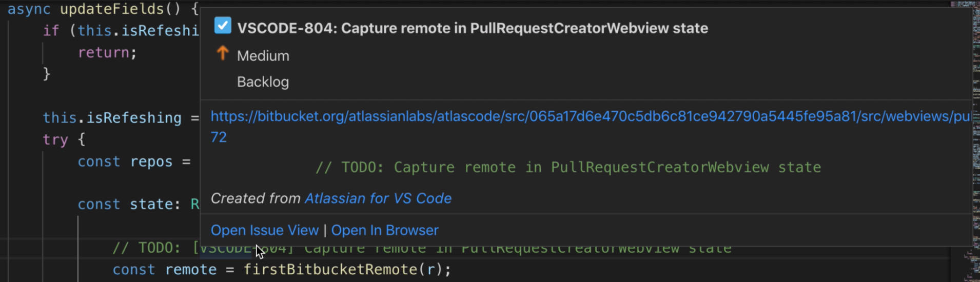This screenshot has width=980, height=282.
Task: Click the line number 72 link
Action: (x=219, y=137)
